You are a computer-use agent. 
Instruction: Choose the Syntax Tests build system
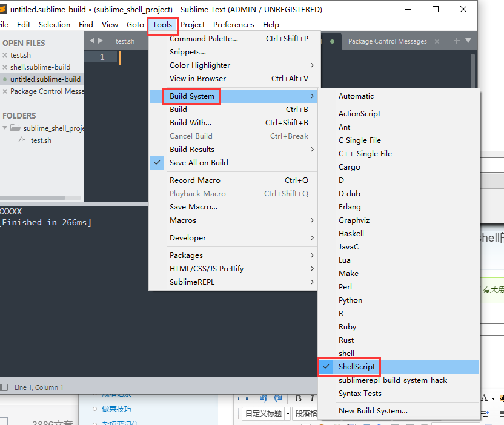[x=399, y=394]
